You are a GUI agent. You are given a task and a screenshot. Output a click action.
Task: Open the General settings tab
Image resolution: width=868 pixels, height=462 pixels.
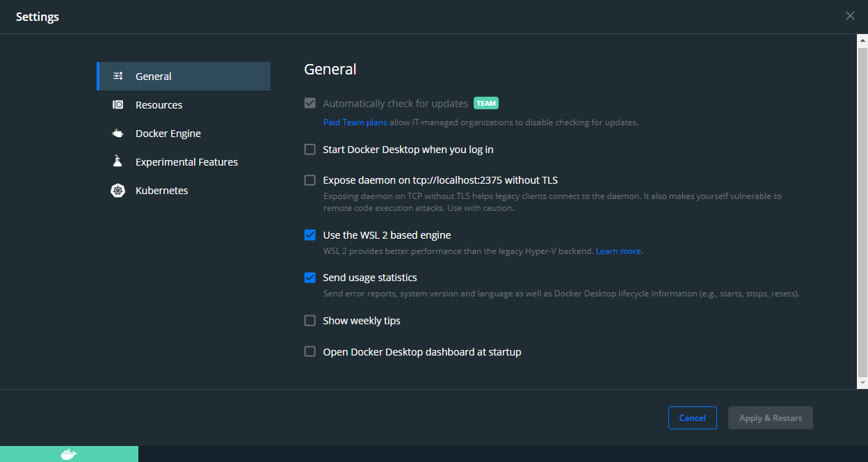(x=184, y=77)
